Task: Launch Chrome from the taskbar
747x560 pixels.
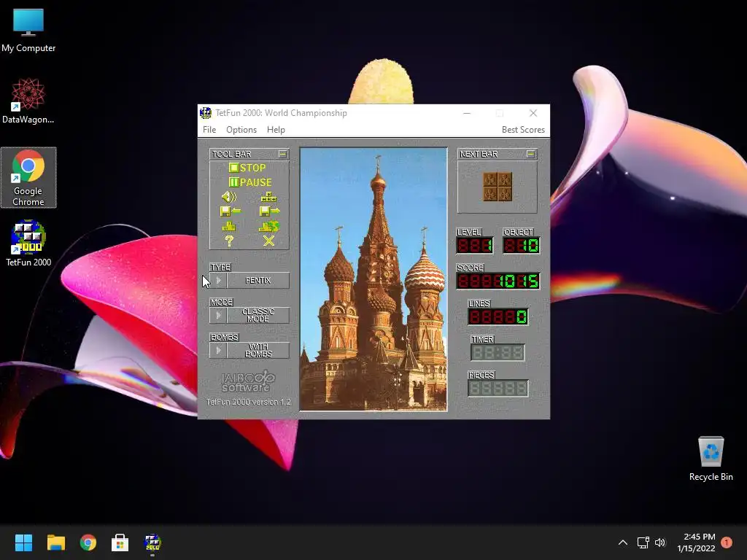Action: tap(88, 542)
